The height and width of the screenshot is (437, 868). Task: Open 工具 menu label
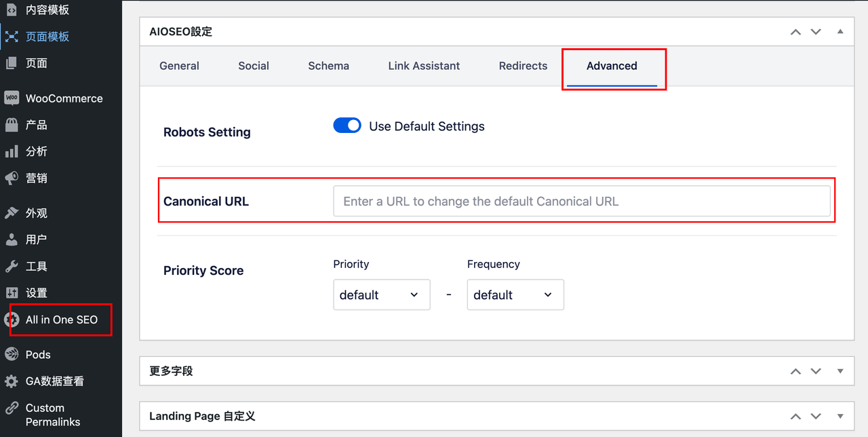[37, 266]
